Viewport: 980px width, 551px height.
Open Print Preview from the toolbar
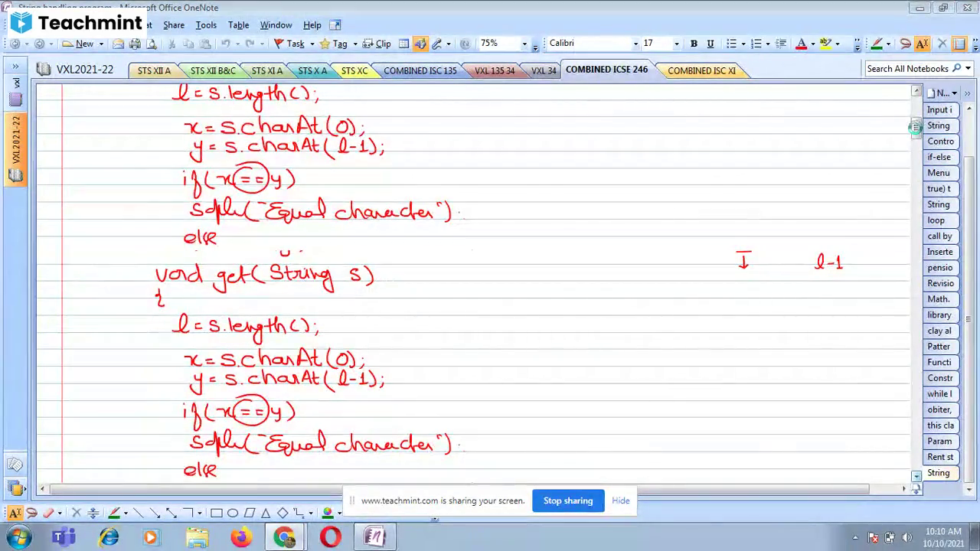(x=152, y=44)
